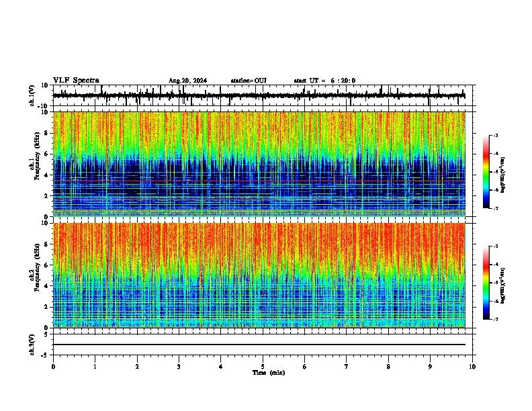Click the "-7" label on ch.2 color scale
The width and height of the screenshot is (532, 411).
(495, 319)
